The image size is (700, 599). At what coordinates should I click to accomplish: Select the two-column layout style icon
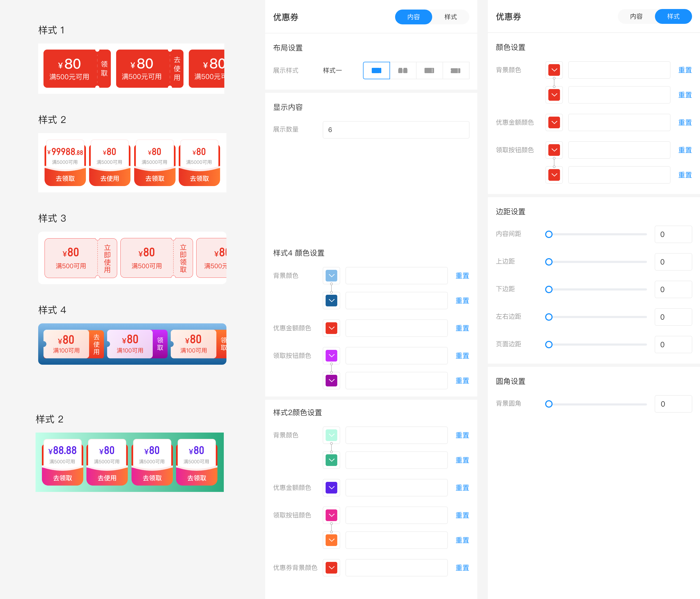[403, 71]
